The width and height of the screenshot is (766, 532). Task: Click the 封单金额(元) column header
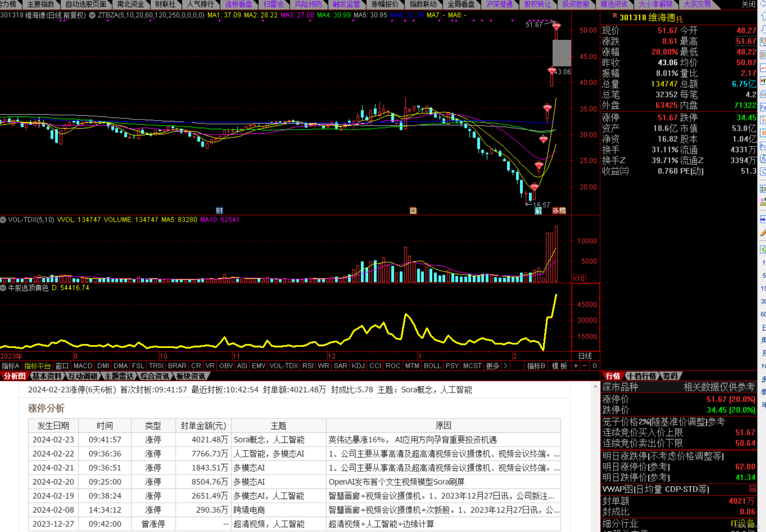[x=203, y=426]
